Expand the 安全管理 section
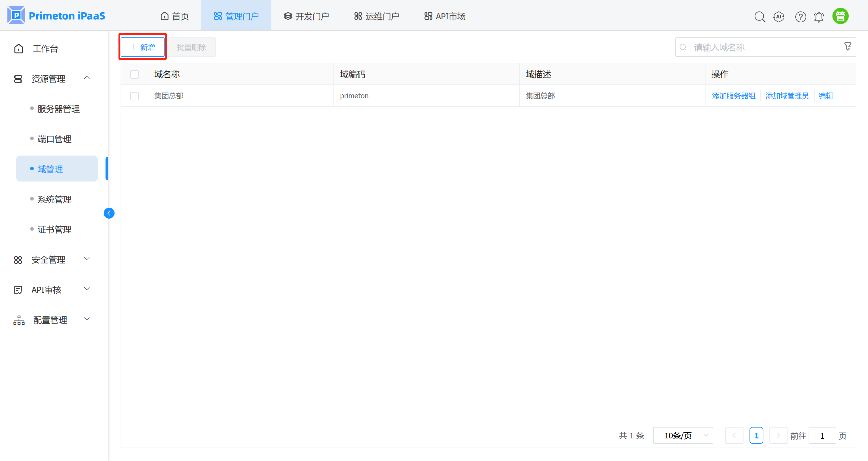The image size is (868, 461). 49,260
